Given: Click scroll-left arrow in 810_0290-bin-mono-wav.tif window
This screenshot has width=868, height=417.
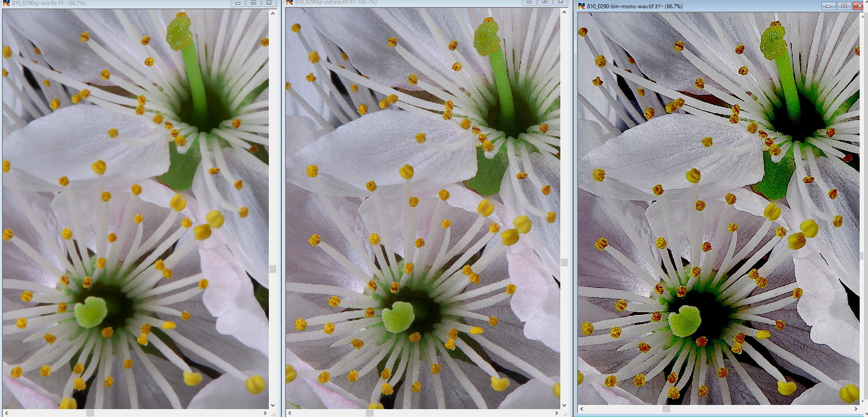Looking at the screenshot, I should [582, 409].
